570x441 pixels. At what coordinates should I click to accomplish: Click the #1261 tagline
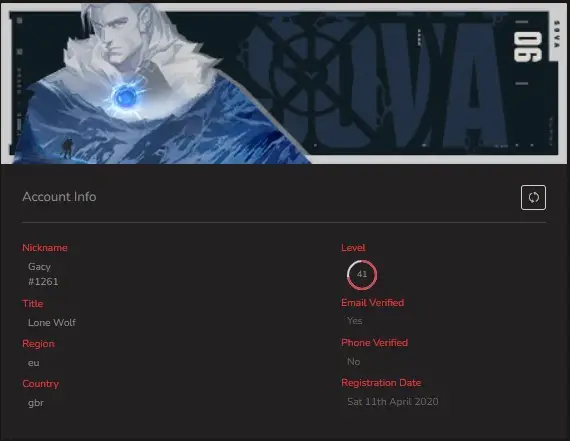pyautogui.click(x=43, y=282)
